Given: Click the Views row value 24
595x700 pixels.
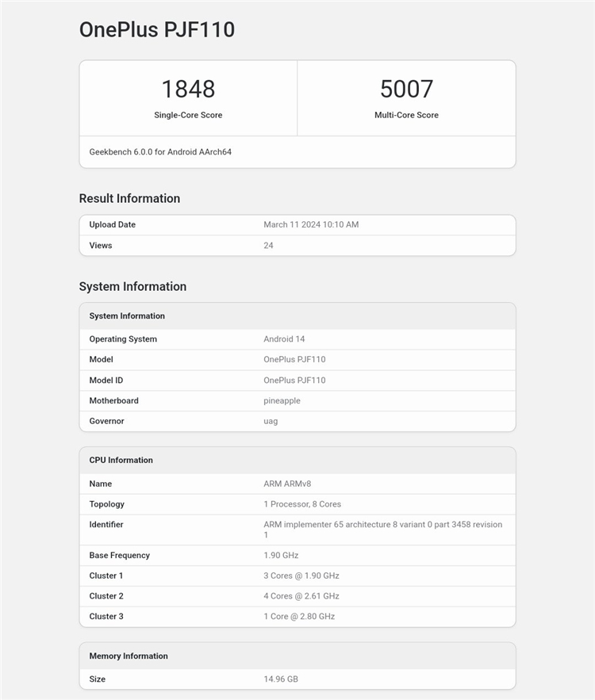Looking at the screenshot, I should click(x=268, y=246).
